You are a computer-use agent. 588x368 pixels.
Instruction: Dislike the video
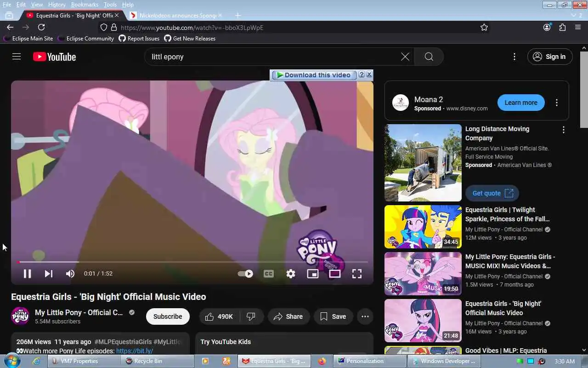251,316
